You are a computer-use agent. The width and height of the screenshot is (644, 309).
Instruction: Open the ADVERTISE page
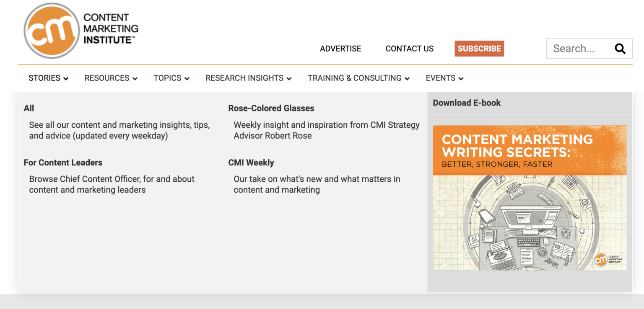click(x=340, y=49)
